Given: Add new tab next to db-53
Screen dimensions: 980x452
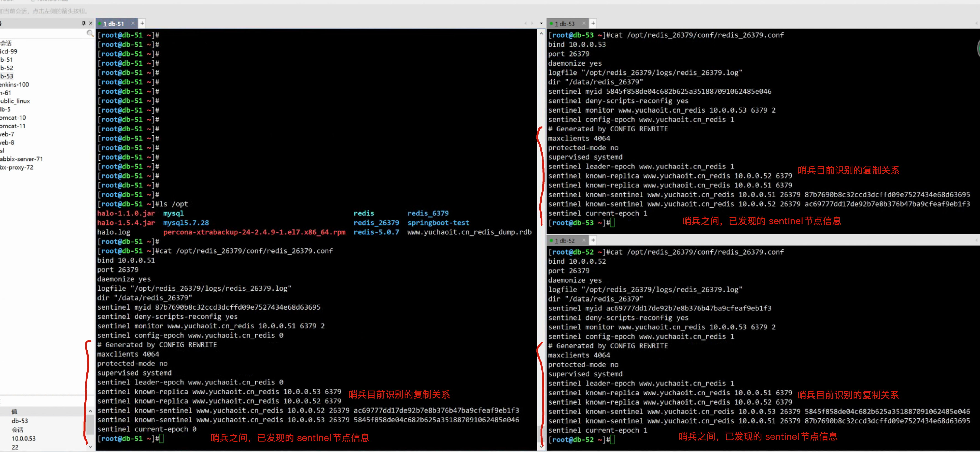Looking at the screenshot, I should 593,23.
